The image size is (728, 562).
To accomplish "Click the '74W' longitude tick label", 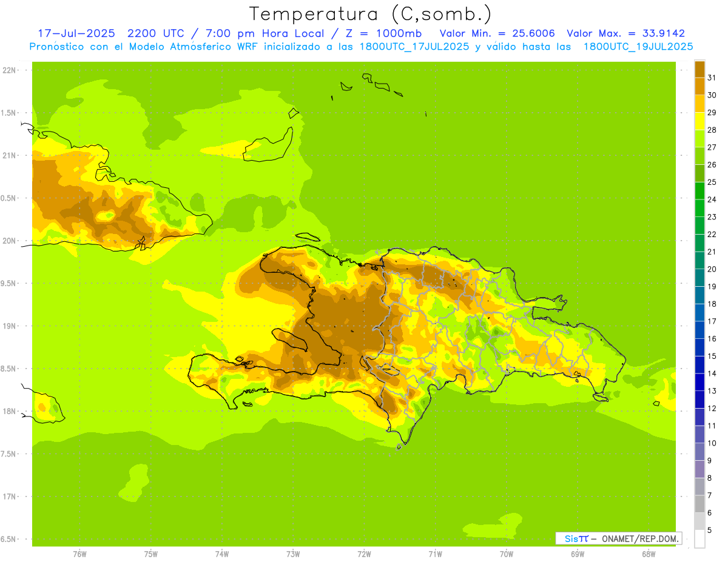I will (222, 554).
